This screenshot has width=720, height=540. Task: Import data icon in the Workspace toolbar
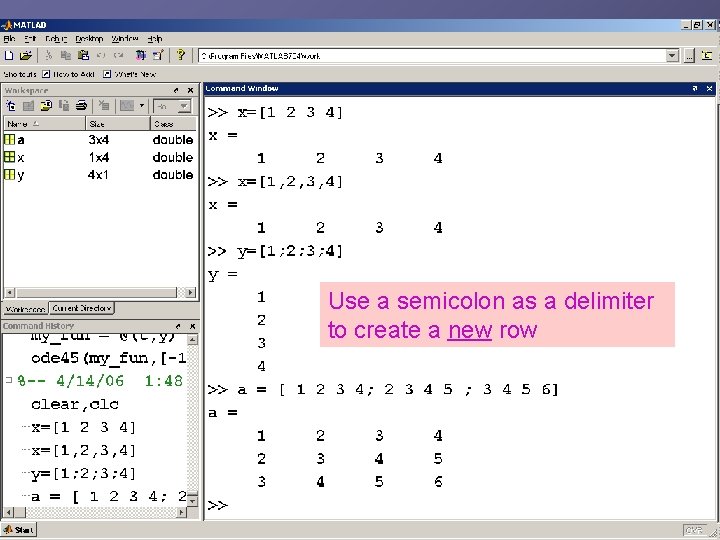tap(46, 106)
